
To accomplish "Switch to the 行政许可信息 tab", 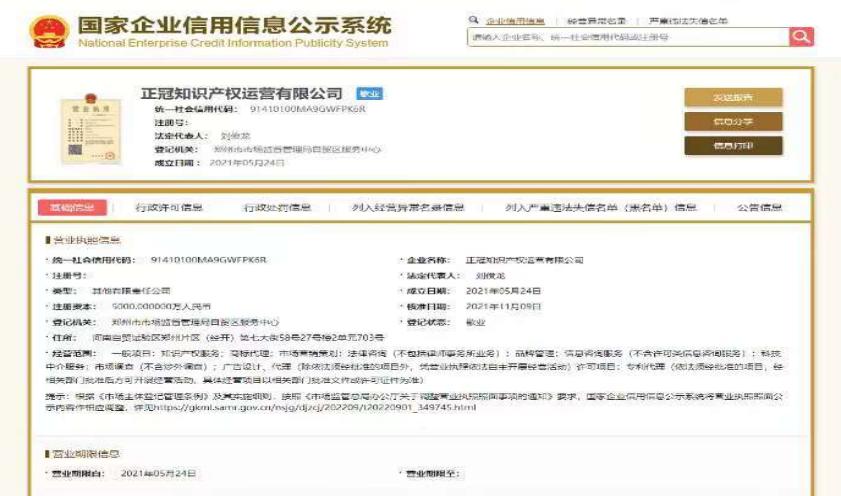I will [169, 208].
